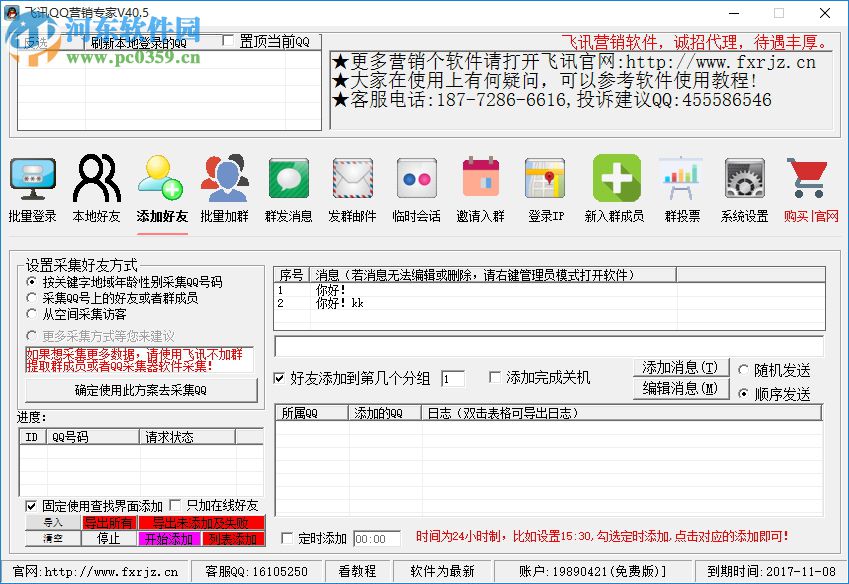
Task: Open the 批量登录 bulk login tool
Action: [x=32, y=190]
